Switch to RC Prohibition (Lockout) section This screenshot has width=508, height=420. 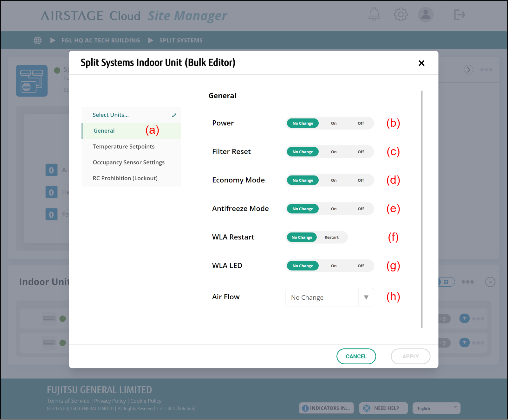pyautogui.click(x=125, y=178)
